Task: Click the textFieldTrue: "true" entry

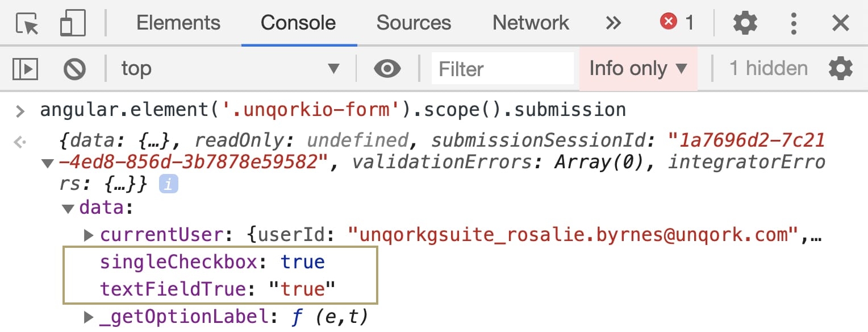Action: 218,289
